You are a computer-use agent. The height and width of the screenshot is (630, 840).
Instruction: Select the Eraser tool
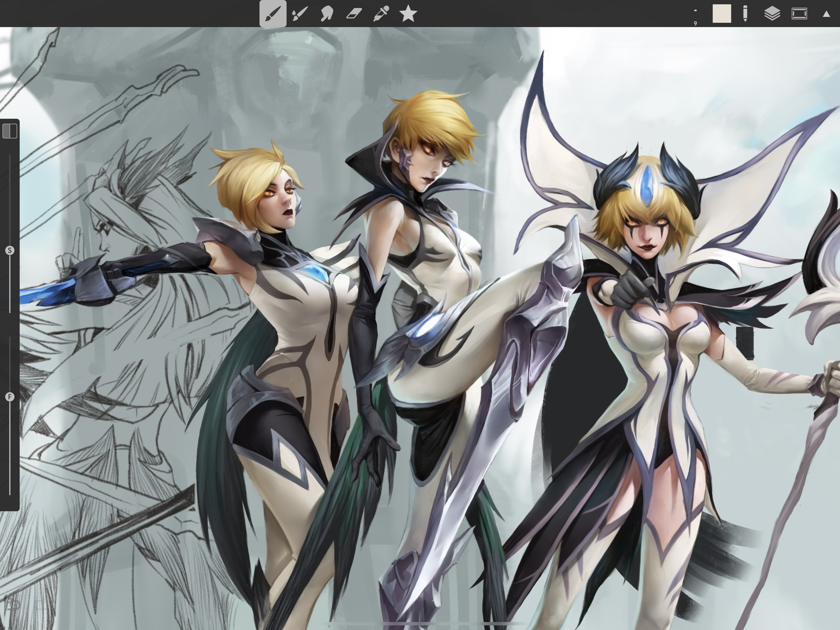tap(354, 14)
